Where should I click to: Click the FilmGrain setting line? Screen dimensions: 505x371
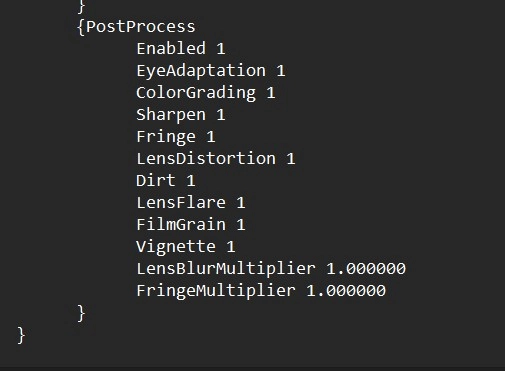coord(191,225)
